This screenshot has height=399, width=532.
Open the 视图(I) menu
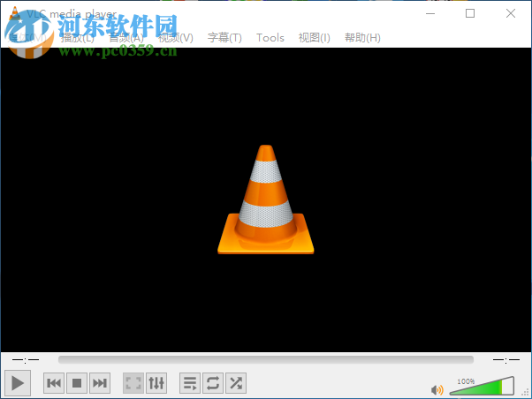click(x=314, y=38)
